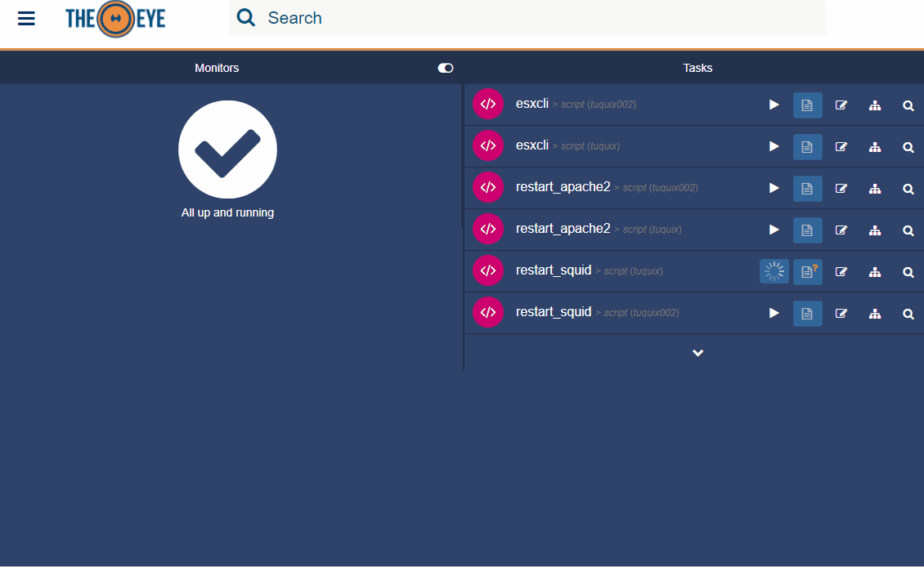Viewport: 924px width, 567px height.
Task: Click the running spinner of restart_squid (tuquix)
Action: pos(774,272)
